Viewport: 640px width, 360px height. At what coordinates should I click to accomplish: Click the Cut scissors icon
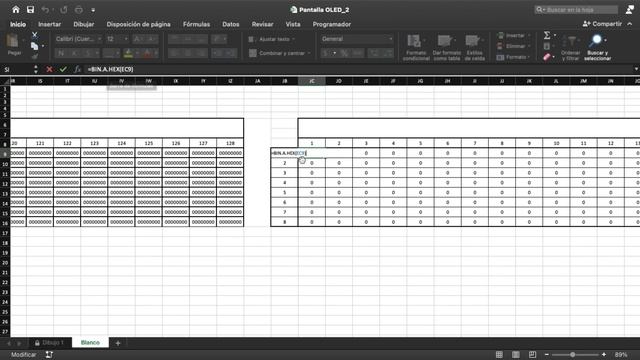pyautogui.click(x=35, y=35)
